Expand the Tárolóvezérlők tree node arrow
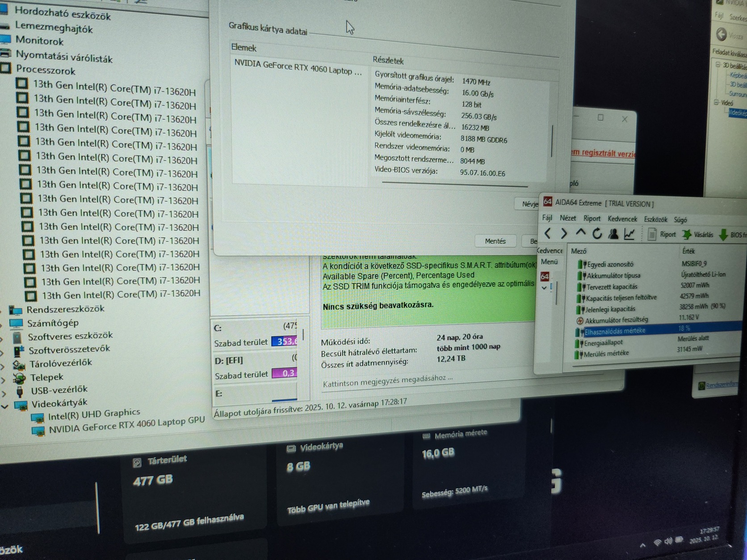Image resolution: width=747 pixels, height=560 pixels. click(3, 366)
